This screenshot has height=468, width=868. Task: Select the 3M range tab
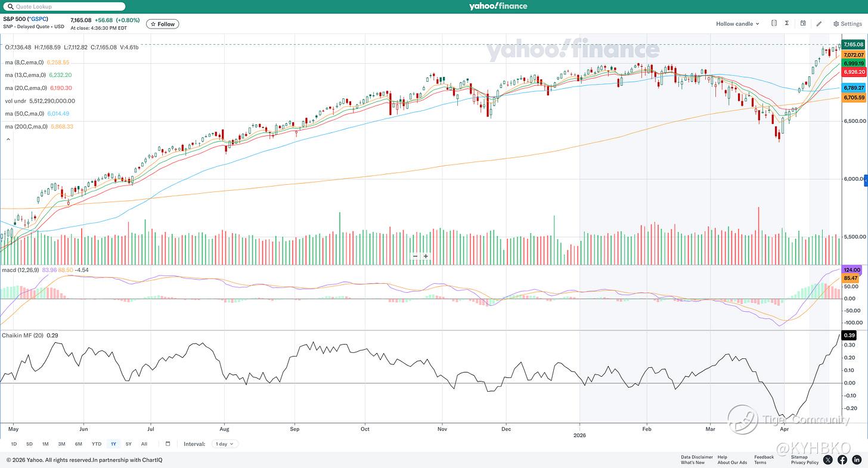pyautogui.click(x=61, y=444)
